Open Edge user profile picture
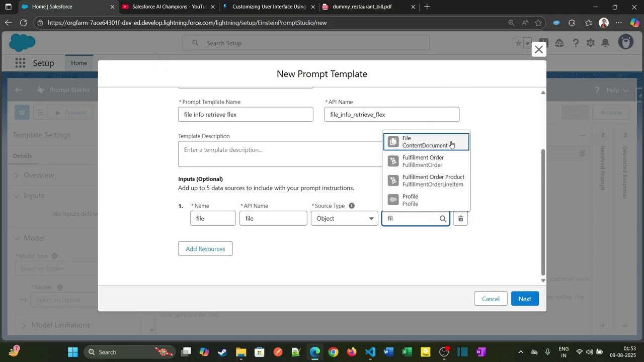 604,23
